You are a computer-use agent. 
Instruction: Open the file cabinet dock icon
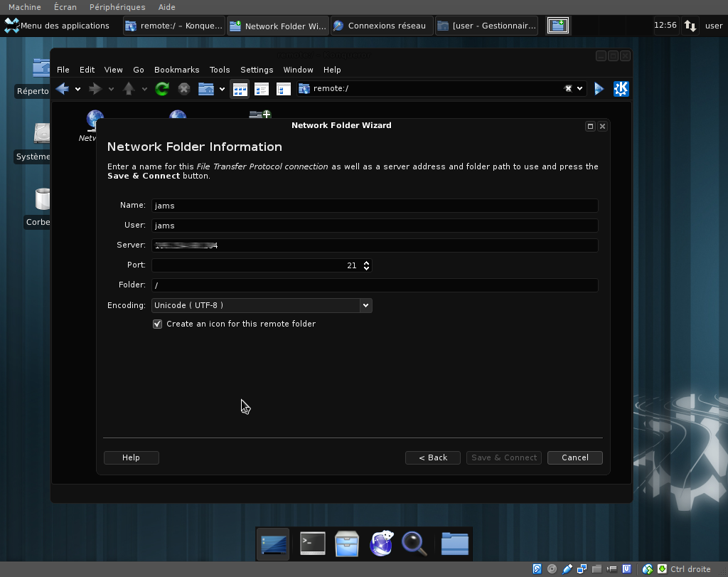pos(347,544)
